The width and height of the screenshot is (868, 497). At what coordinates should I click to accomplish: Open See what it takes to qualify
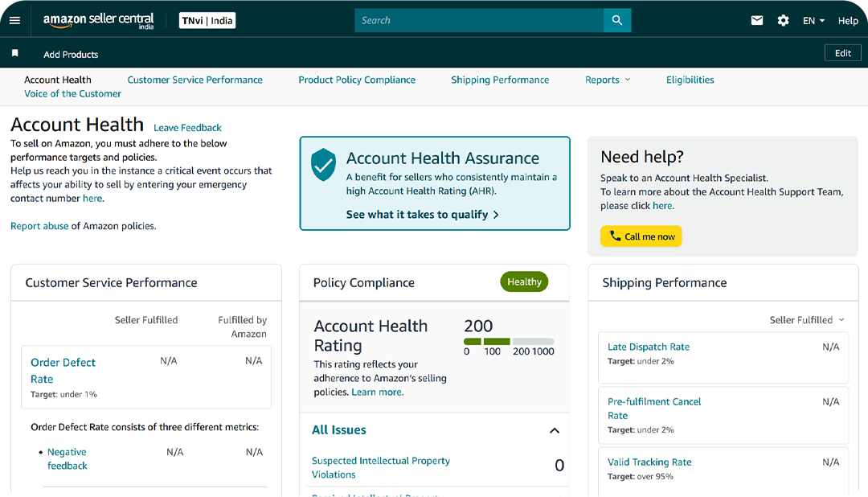[x=423, y=215]
